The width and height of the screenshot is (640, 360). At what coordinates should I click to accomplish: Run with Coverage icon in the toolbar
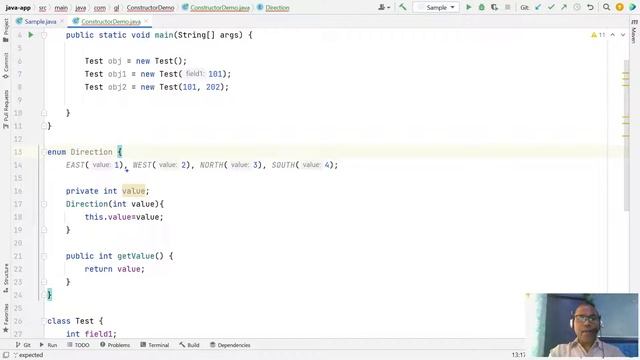click(495, 7)
